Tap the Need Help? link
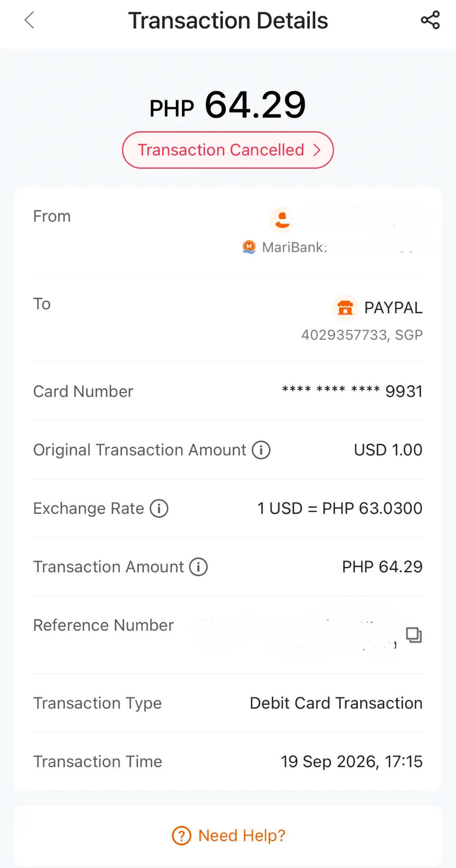456x868 pixels. [x=242, y=835]
